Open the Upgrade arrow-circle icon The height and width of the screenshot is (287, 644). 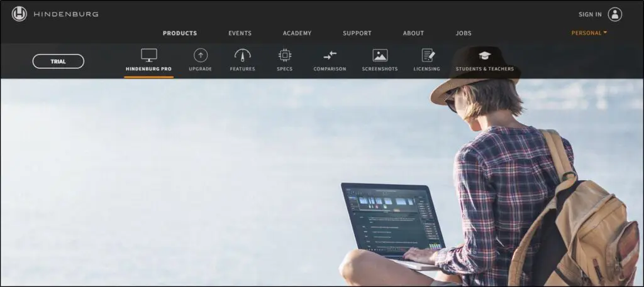tap(201, 55)
